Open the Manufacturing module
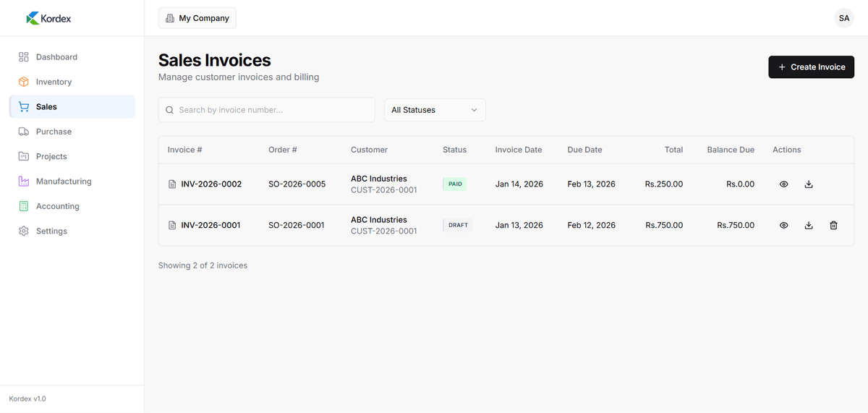This screenshot has height=413, width=868. pos(72,182)
